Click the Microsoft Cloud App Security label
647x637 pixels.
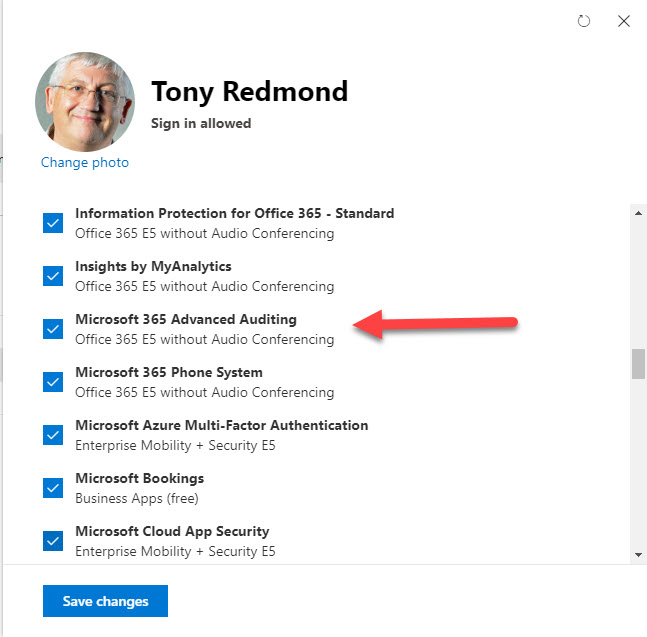click(x=172, y=531)
